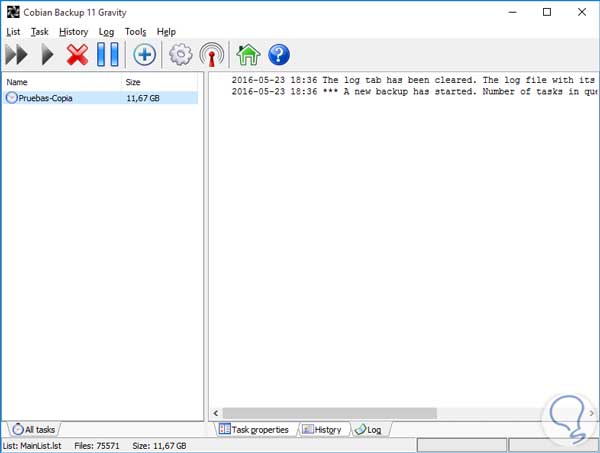
Task: Click the Cobian Backup title bar app icon
Action: tap(13, 12)
